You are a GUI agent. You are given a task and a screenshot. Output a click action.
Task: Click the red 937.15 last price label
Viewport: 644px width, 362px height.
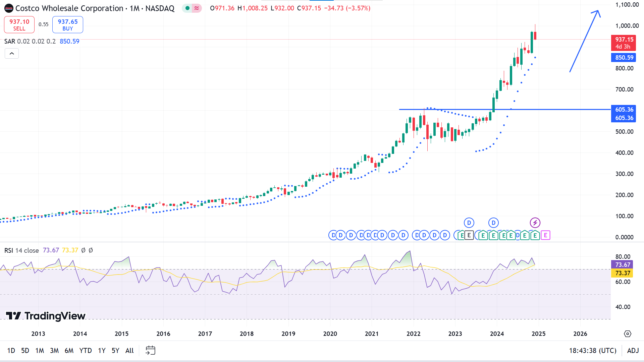click(624, 43)
